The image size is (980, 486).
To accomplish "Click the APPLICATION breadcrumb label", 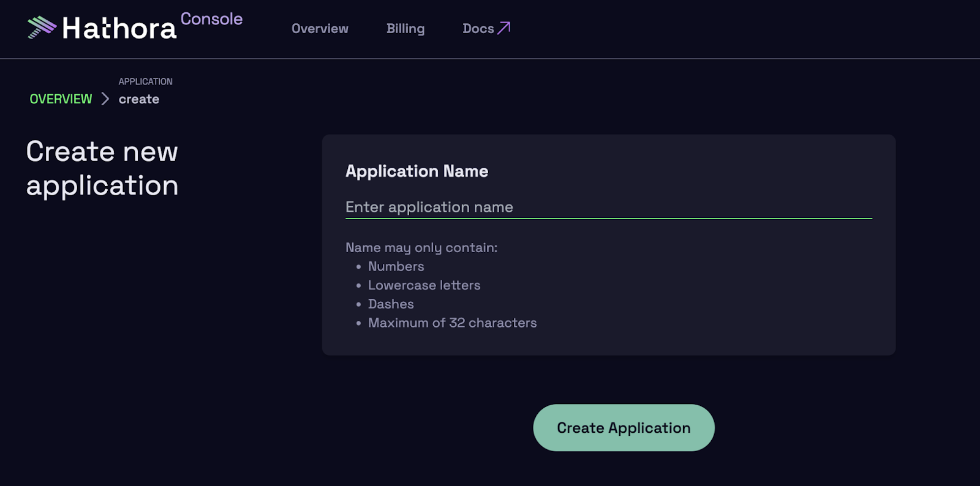I will point(145,81).
